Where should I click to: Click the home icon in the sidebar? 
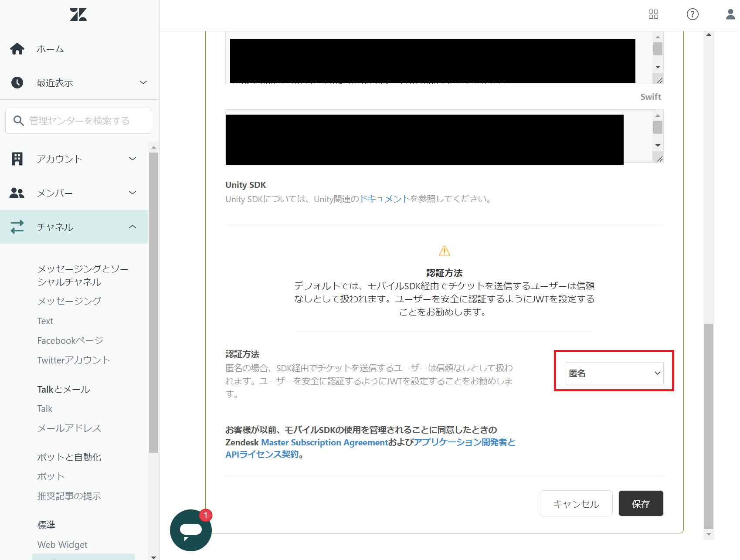tap(17, 49)
